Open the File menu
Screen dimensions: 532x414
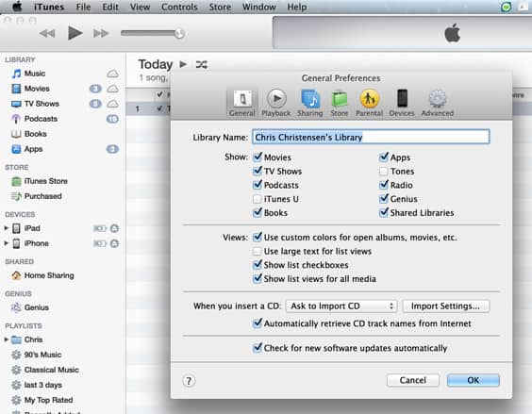click(x=83, y=7)
